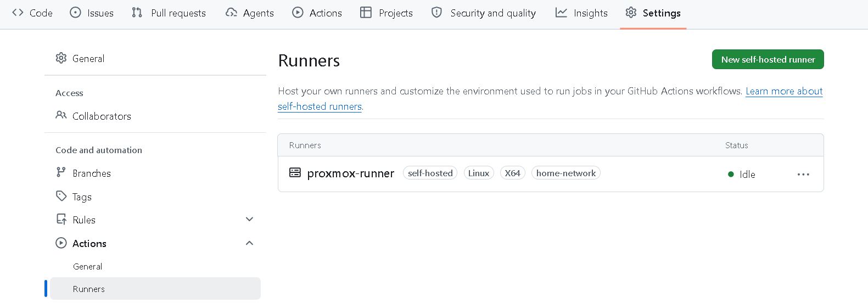The image size is (868, 303).
Task: Open the Projects tab
Action: point(387,13)
